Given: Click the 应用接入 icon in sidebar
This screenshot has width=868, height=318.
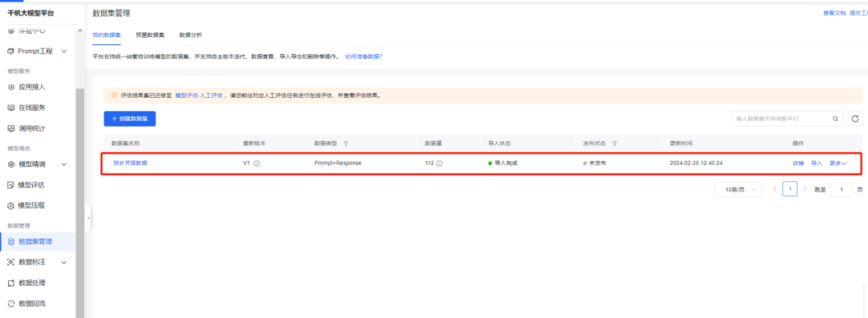Looking at the screenshot, I should click(x=10, y=87).
